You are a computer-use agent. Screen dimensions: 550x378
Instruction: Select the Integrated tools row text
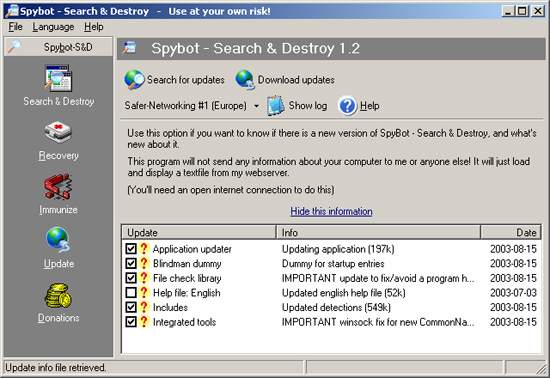184,322
